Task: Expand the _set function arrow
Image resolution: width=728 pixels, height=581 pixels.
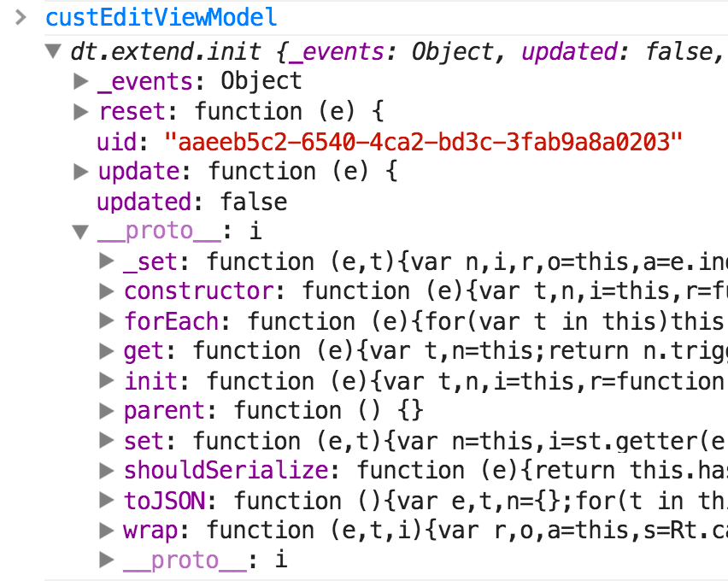Action: [x=107, y=261]
